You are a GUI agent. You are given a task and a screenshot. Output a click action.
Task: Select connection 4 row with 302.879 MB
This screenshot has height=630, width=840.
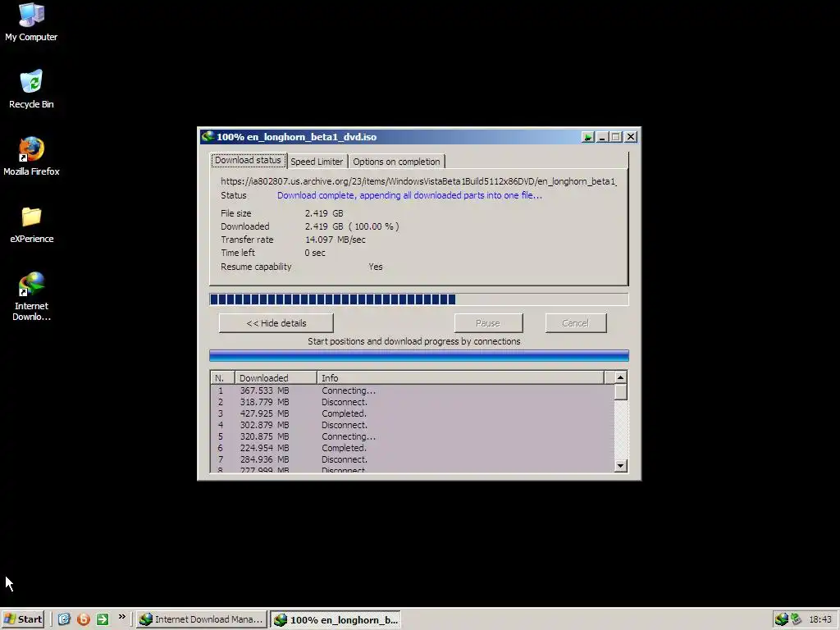(413, 425)
